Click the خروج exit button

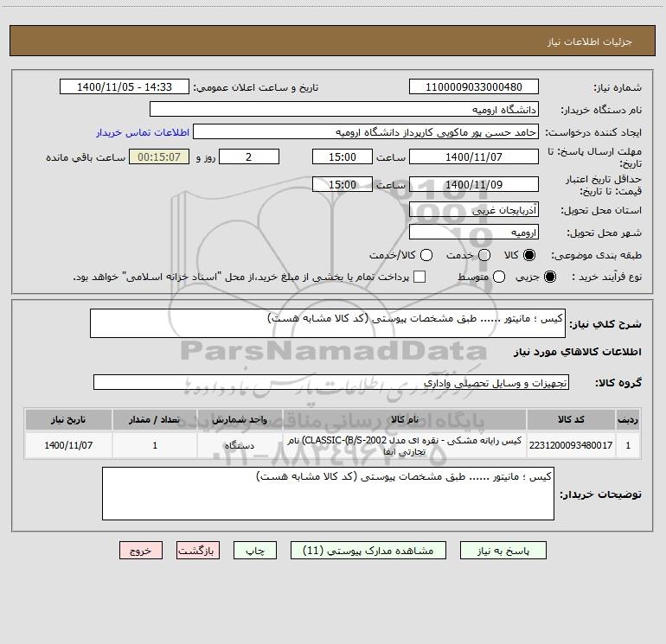pyautogui.click(x=141, y=550)
